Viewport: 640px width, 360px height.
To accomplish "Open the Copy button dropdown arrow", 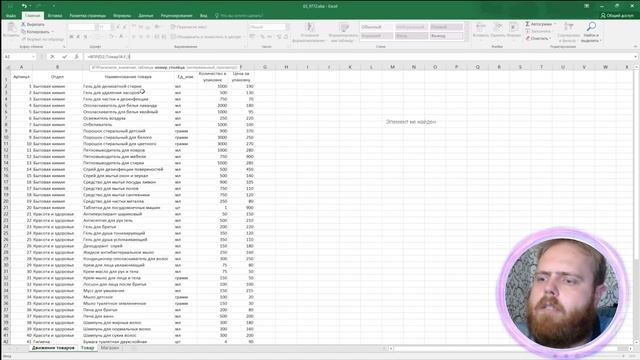I will point(52,31).
